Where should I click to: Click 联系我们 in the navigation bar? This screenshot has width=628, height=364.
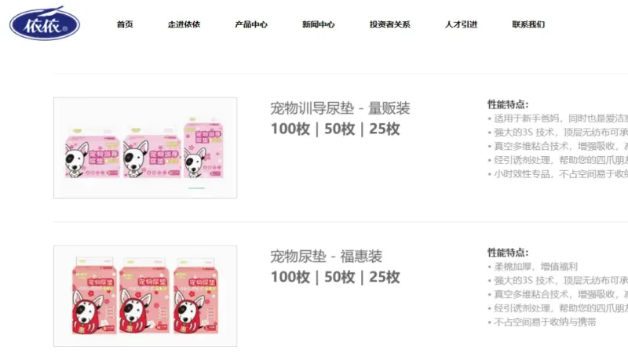point(528,24)
